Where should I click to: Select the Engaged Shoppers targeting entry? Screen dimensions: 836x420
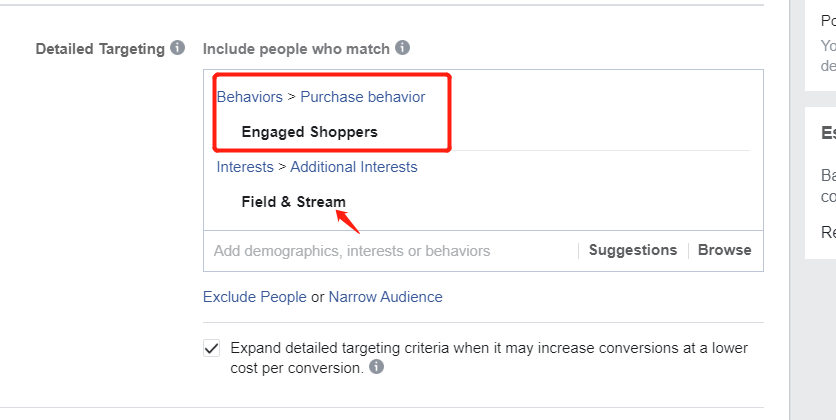tap(309, 132)
